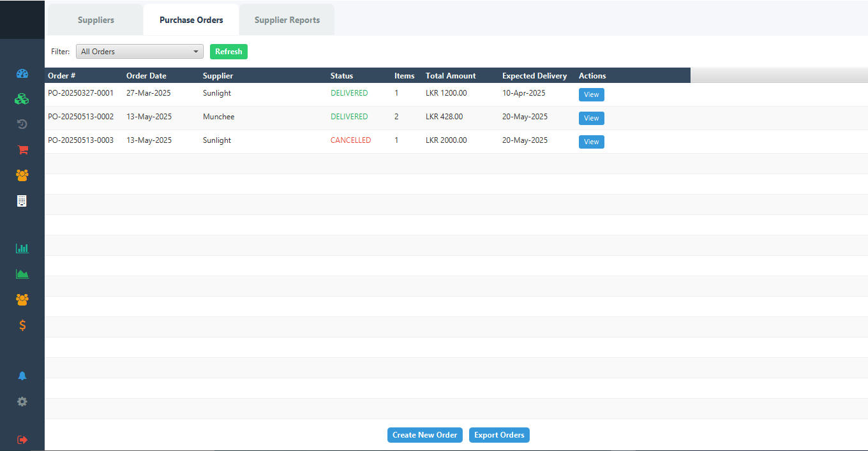Sort by the Order Date column header

161,76
